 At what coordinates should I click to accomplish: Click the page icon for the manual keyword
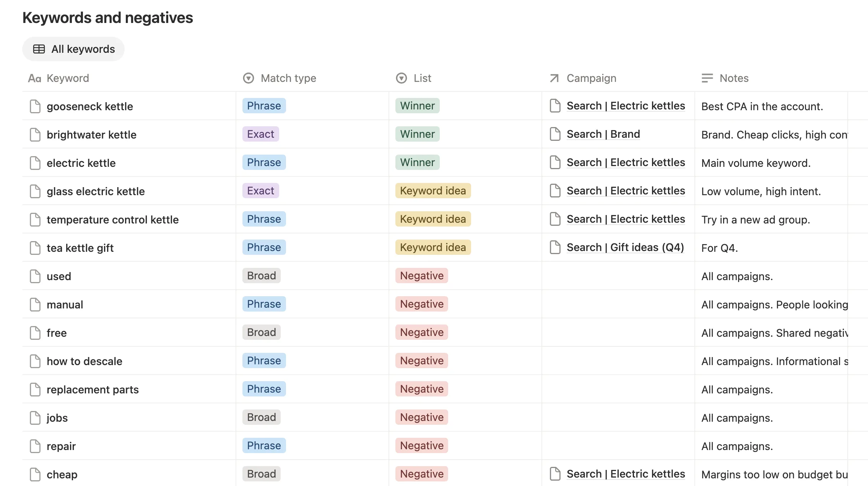coord(35,305)
